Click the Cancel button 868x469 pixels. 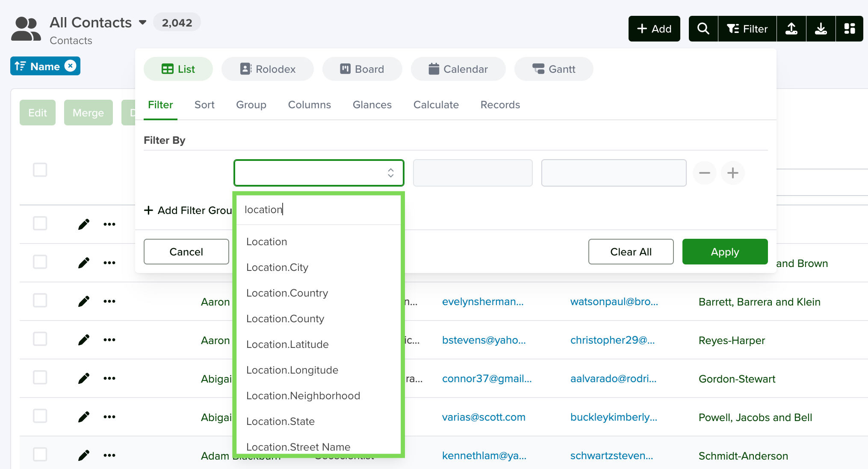(x=186, y=252)
